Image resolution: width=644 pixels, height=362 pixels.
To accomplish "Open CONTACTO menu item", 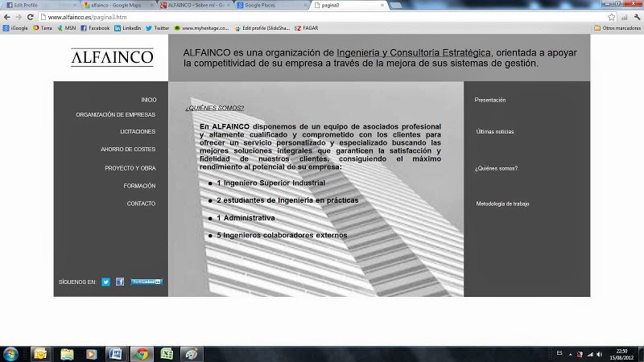I will (141, 204).
